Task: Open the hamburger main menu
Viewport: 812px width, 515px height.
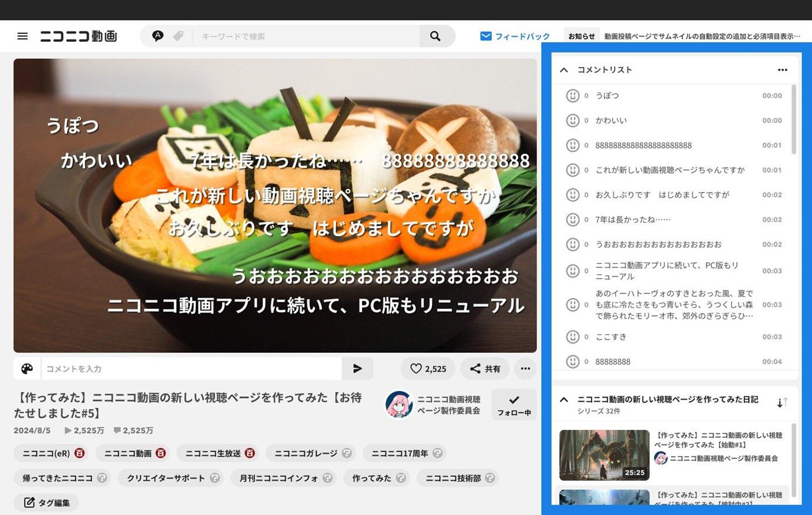Action: (22, 36)
